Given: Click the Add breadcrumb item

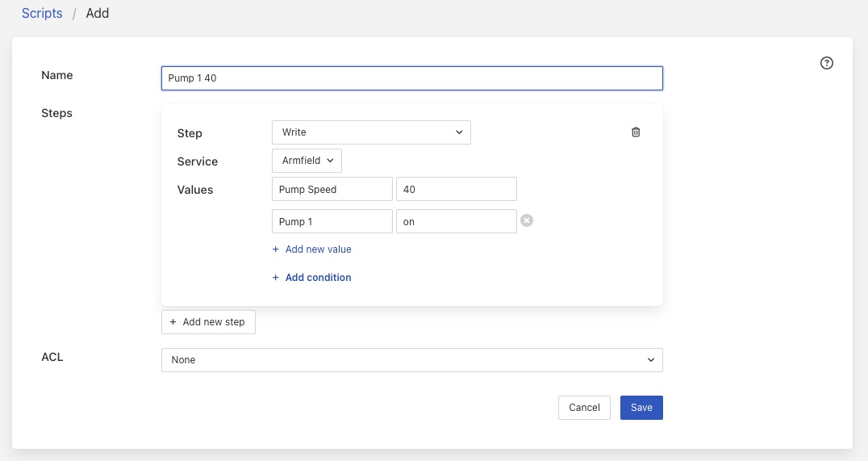Looking at the screenshot, I should [x=97, y=13].
